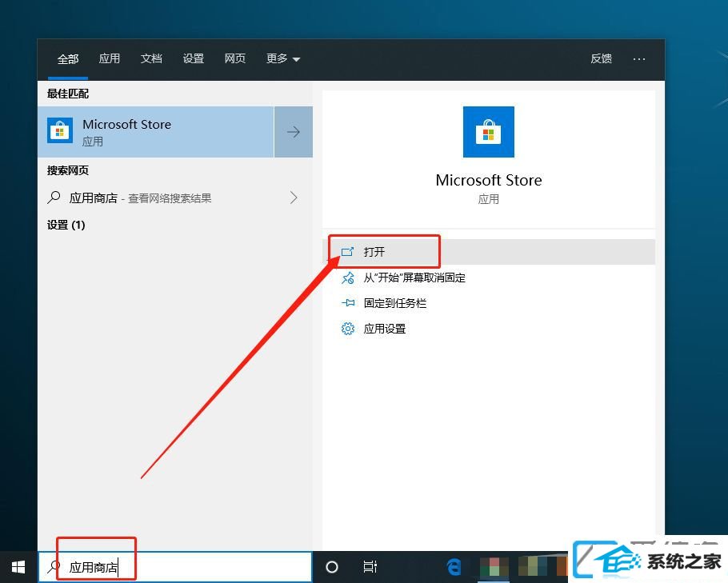This screenshot has height=583, width=728.
Task: Switch to the 设置 tab
Action: coord(193,58)
